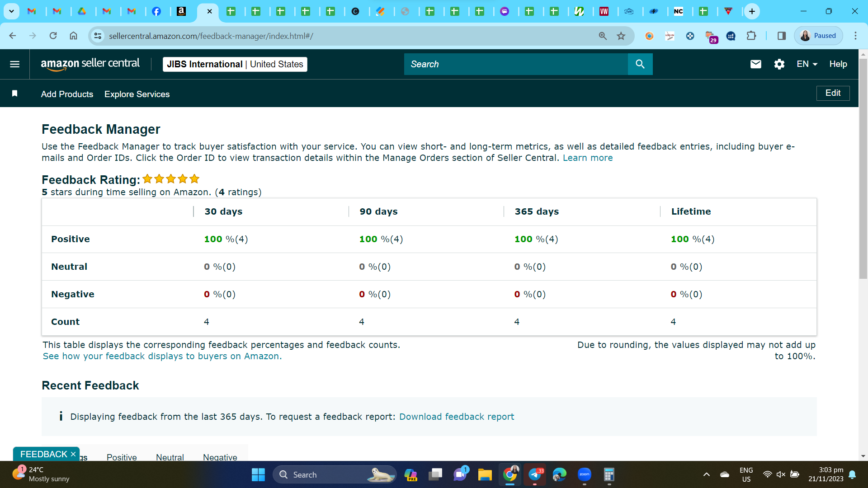Switch to the NC browser tab

click(679, 11)
